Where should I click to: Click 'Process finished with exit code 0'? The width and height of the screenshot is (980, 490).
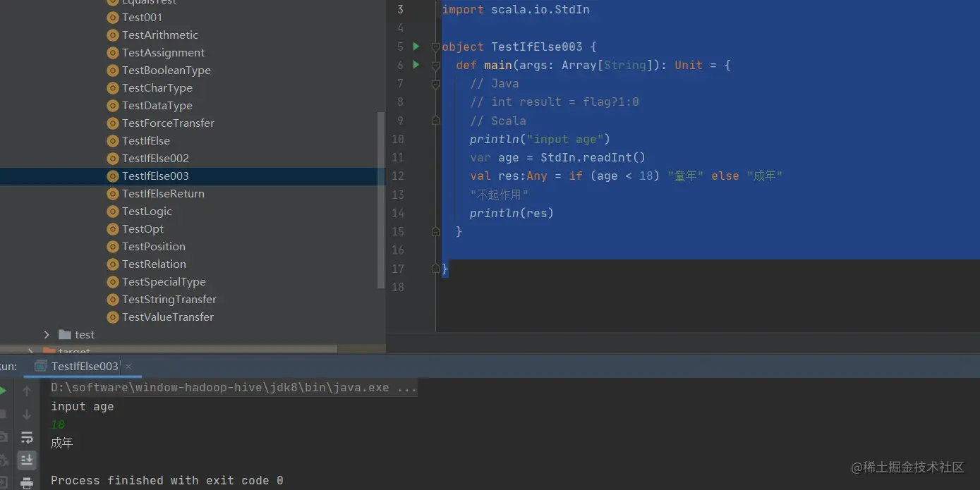(167, 480)
